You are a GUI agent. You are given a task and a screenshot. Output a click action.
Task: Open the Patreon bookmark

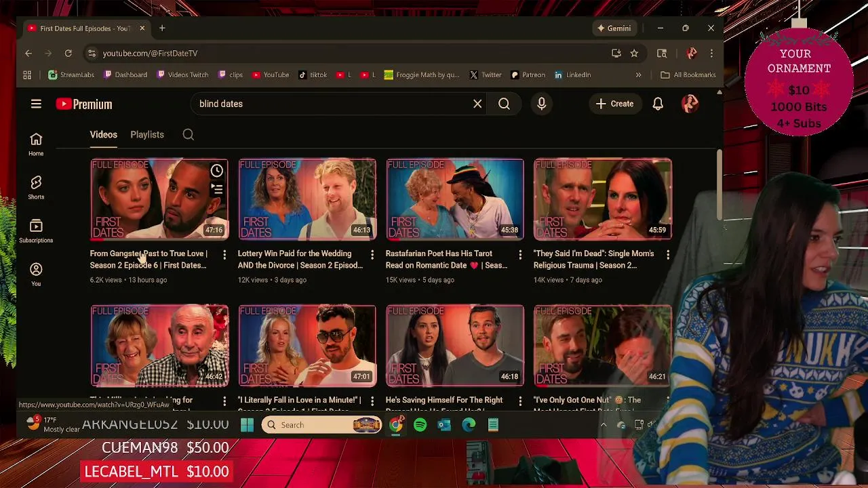(528, 75)
